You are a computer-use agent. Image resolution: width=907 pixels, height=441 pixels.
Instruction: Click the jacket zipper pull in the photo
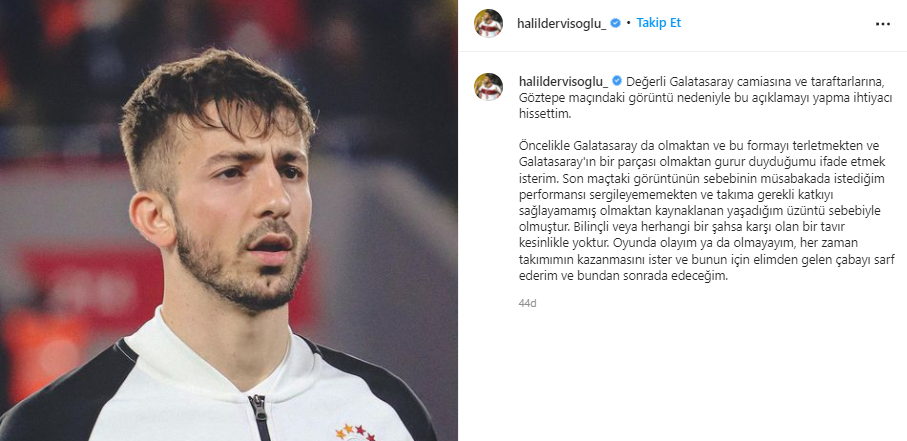point(260,410)
